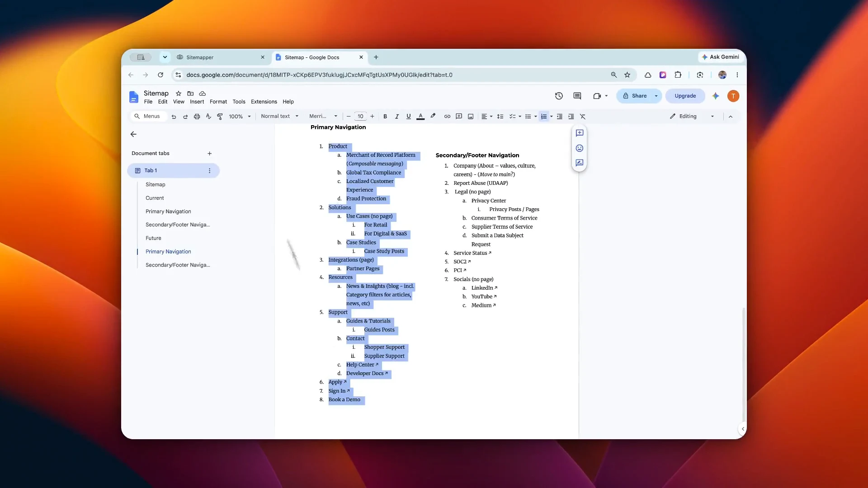The height and width of the screenshot is (488, 868).
Task: Click the Clear formatting icon
Action: 583,117
